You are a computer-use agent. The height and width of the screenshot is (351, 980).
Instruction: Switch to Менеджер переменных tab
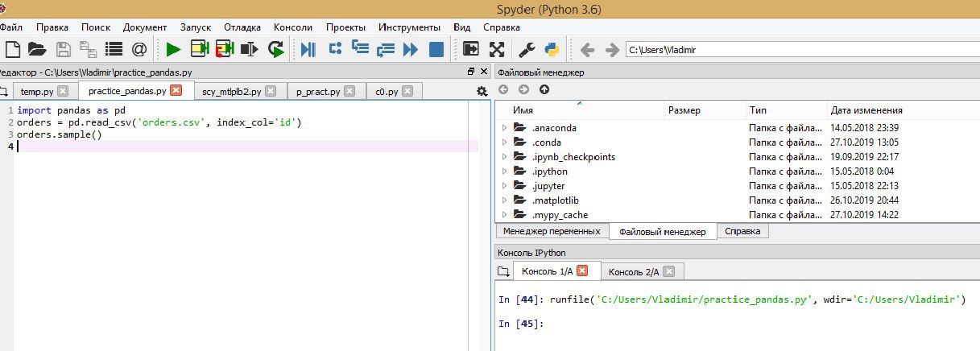tap(552, 231)
